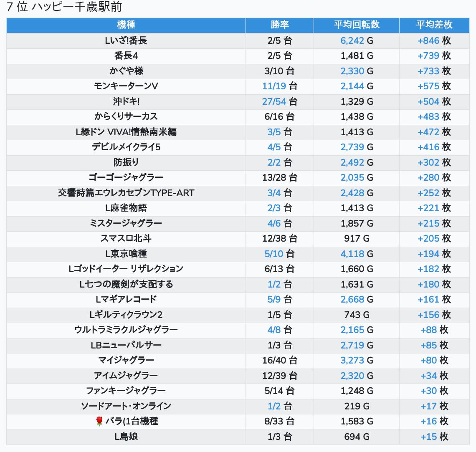This screenshot has height=452, width=476.
Task: Click machine name 沖ドキ!
Action: tap(126, 101)
